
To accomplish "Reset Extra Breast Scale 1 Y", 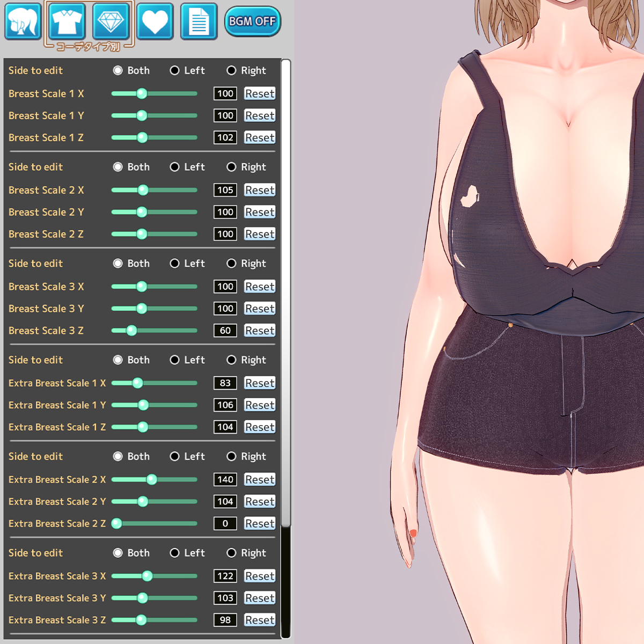I will [260, 405].
